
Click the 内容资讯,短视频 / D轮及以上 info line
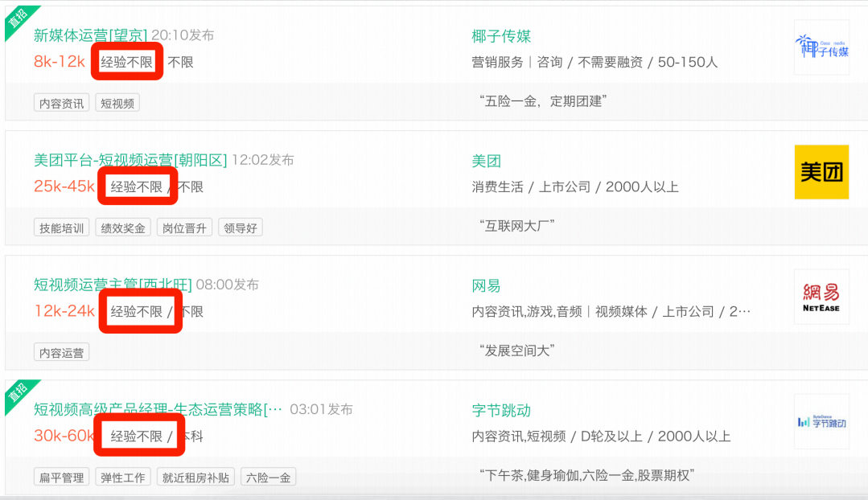(x=601, y=436)
